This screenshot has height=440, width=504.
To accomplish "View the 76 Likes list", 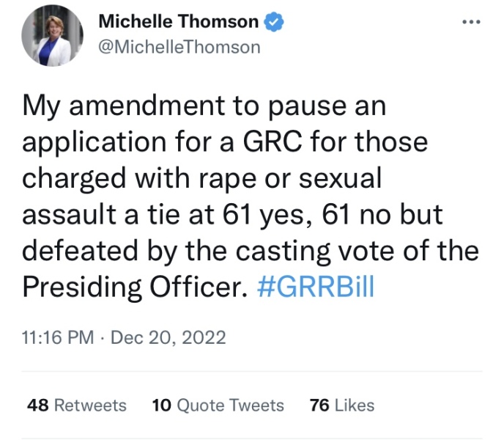I will pos(342,405).
